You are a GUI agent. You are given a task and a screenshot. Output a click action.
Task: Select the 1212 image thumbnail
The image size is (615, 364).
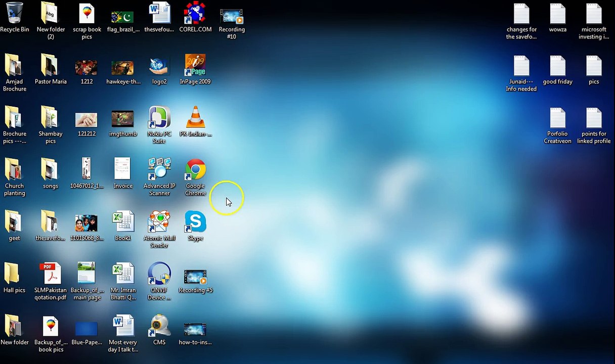point(86,67)
